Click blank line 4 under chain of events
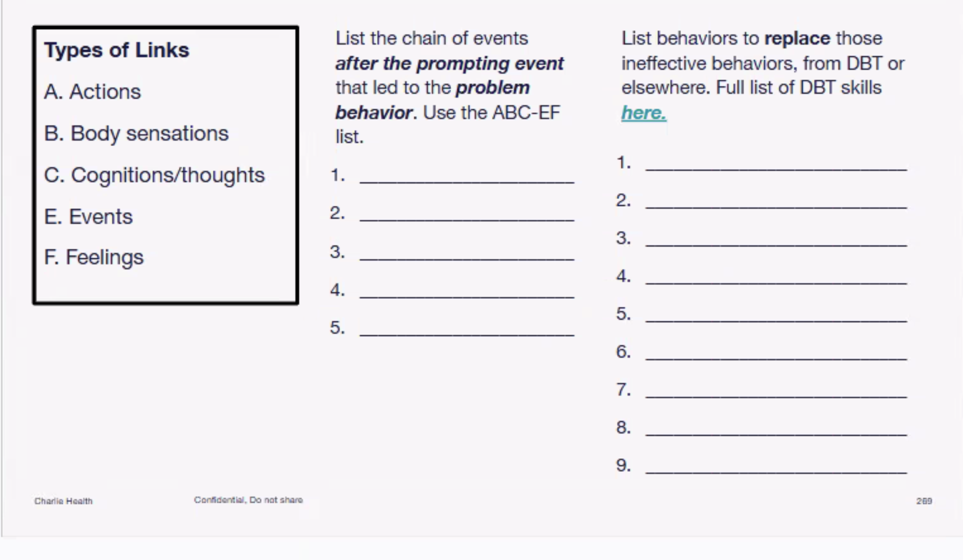This screenshot has width=963, height=560. pos(467,292)
